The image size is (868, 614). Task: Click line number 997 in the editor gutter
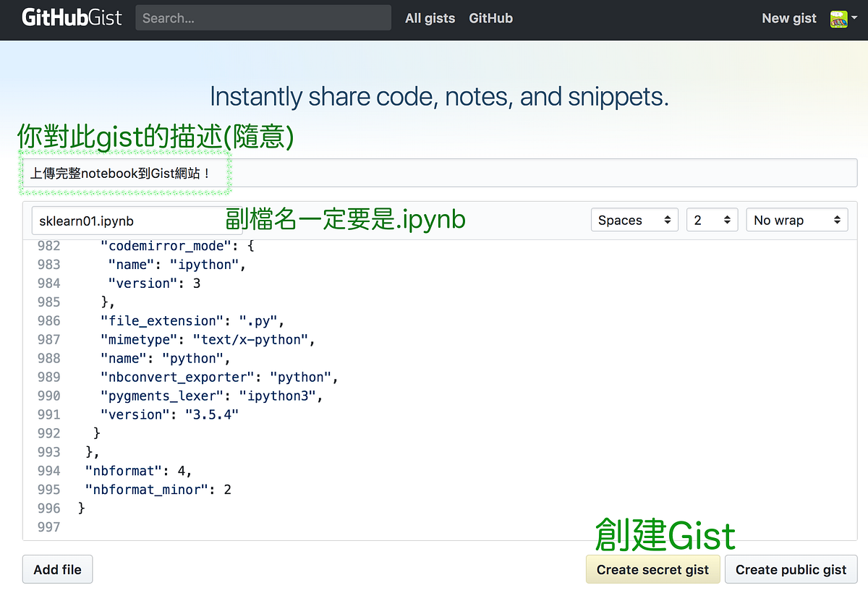48,526
